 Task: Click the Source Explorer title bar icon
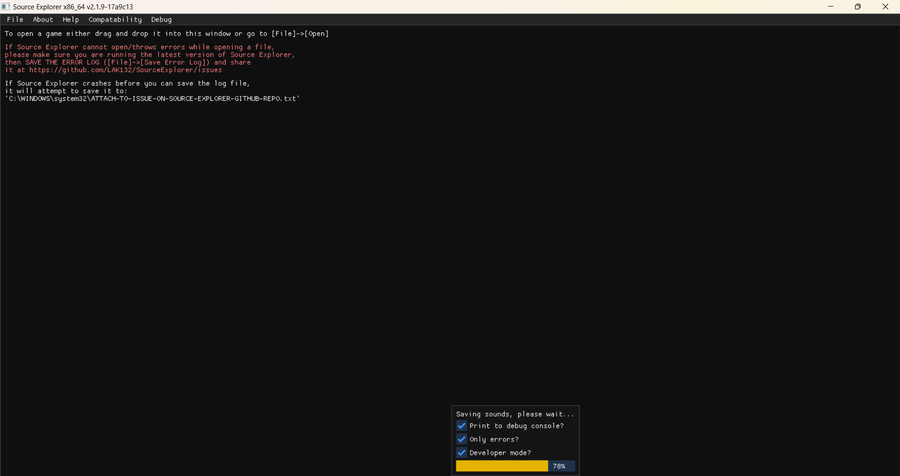pyautogui.click(x=6, y=7)
